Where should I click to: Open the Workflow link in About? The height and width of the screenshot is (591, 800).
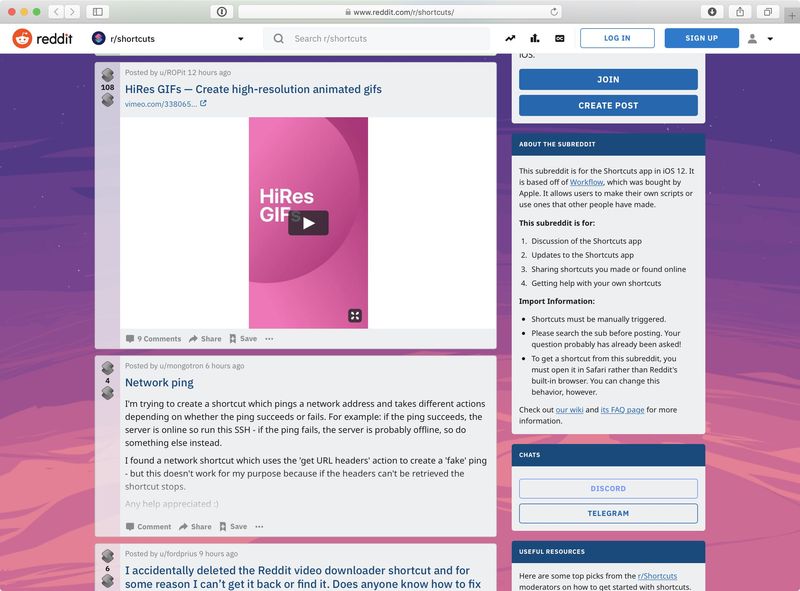[x=586, y=182]
